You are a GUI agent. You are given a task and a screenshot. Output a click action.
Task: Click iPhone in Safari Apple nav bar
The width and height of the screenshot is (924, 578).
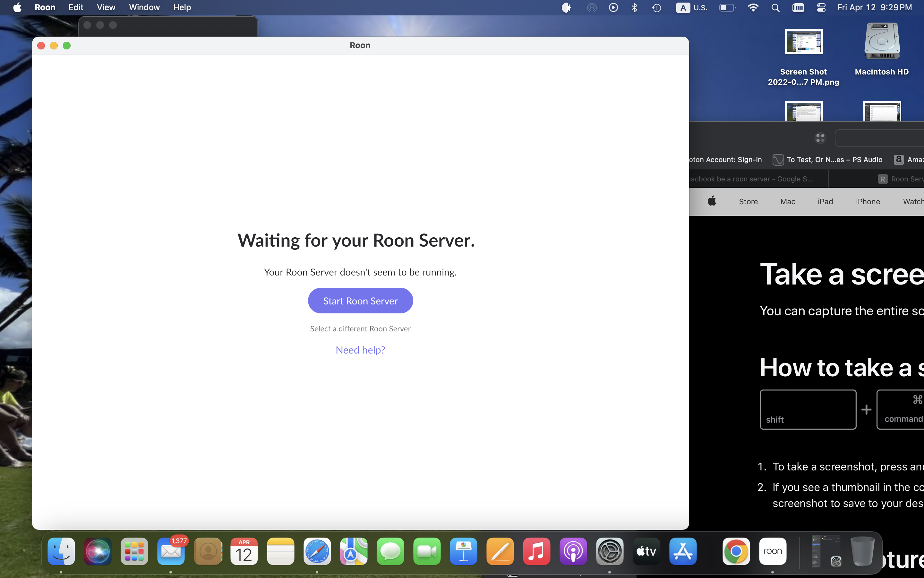tap(868, 201)
